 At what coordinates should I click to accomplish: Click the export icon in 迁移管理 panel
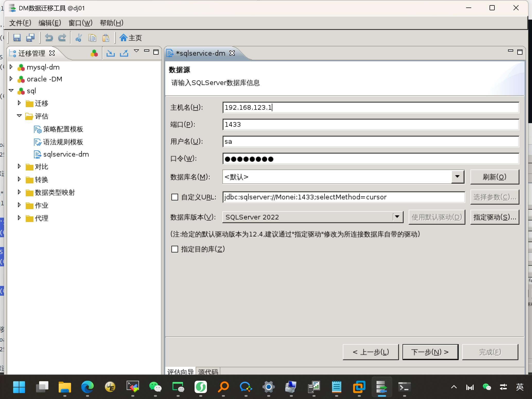[124, 53]
